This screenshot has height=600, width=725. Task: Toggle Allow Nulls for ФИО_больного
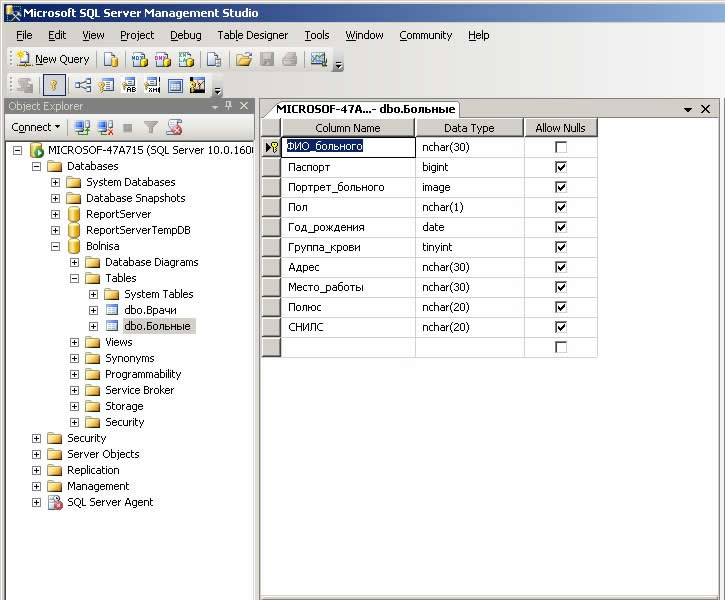point(561,147)
